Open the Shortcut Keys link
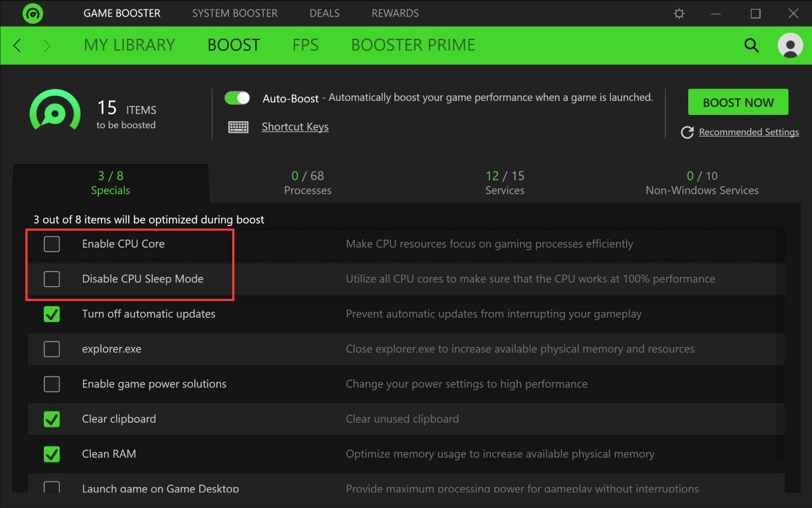 pos(295,127)
